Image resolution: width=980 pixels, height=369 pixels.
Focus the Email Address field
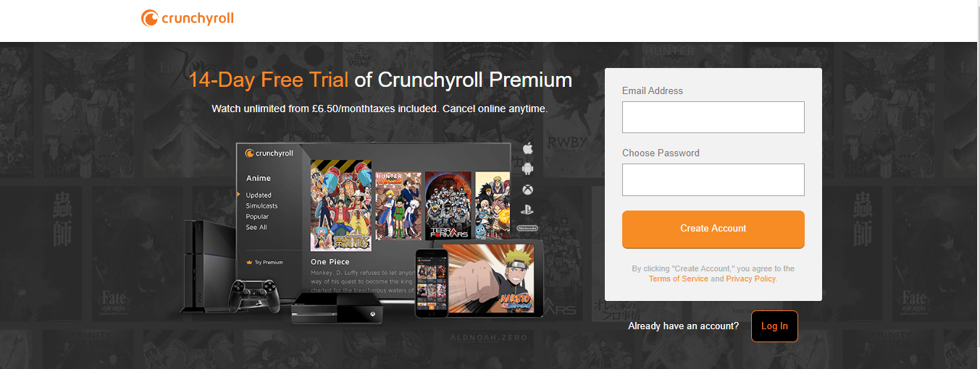[x=713, y=117]
